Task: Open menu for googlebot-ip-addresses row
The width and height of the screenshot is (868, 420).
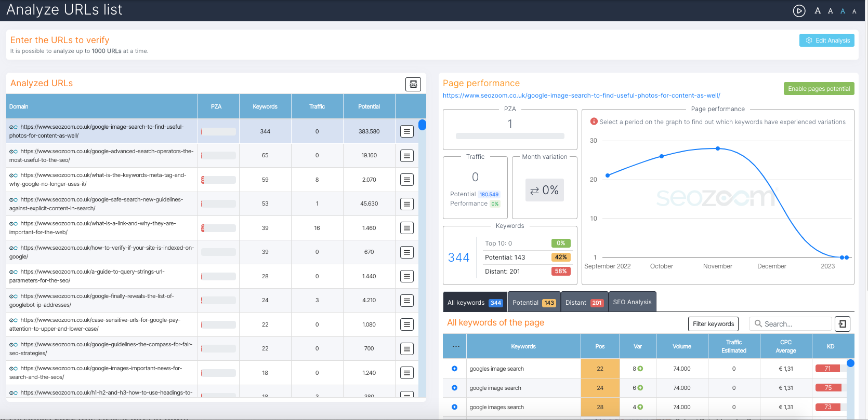Action: [407, 301]
